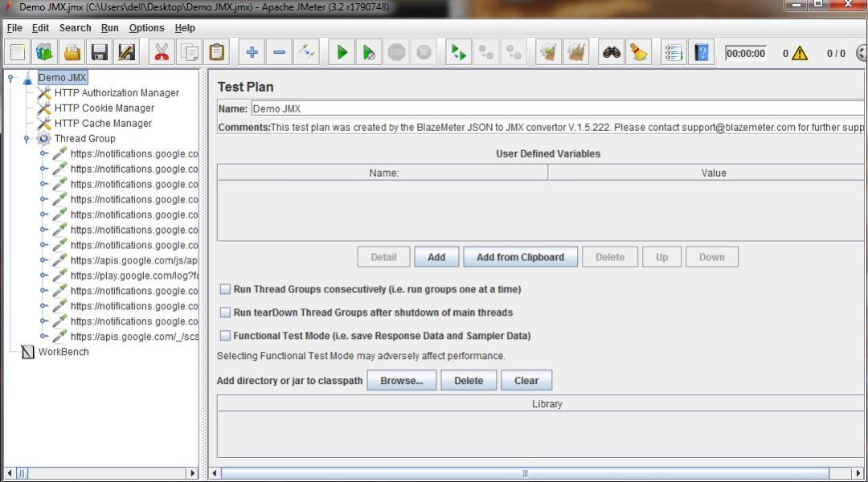Click the blue plus Expand All icon
Viewport: 868px width, 482px height.
point(252,52)
